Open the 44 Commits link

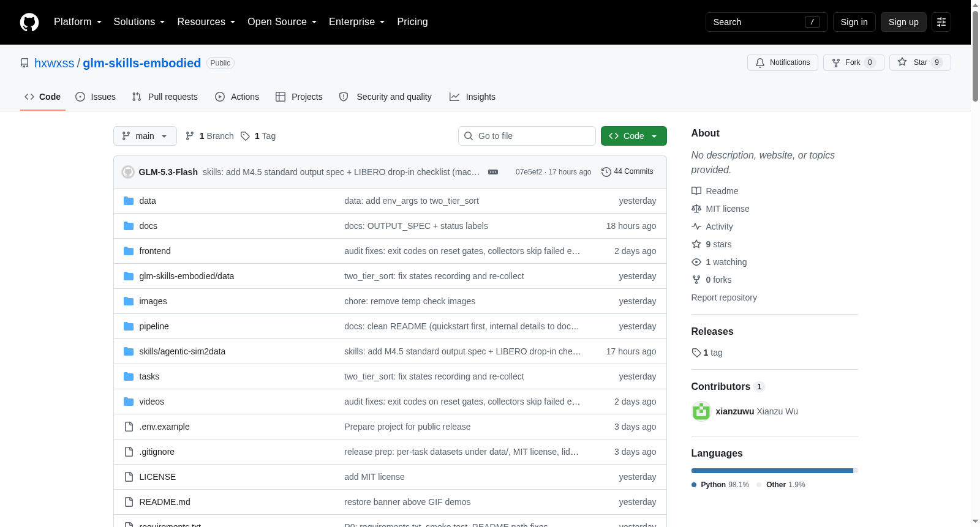[627, 172]
